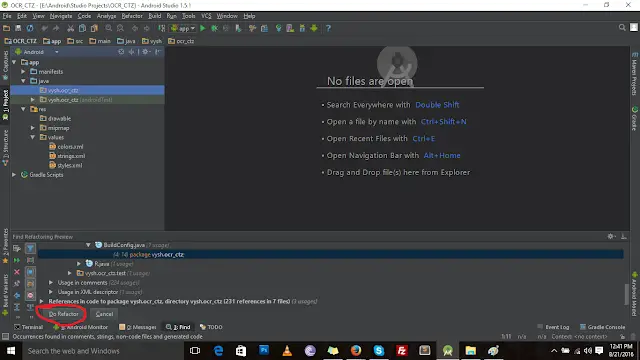Image resolution: width=640 pixels, height=360 pixels.
Task: Open the Refactor menu
Action: [x=132, y=16]
